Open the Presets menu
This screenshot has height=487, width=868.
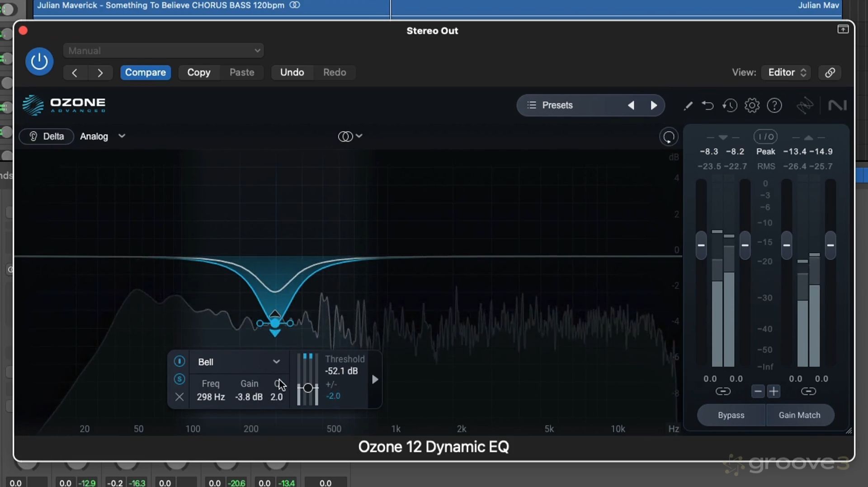pyautogui.click(x=557, y=105)
